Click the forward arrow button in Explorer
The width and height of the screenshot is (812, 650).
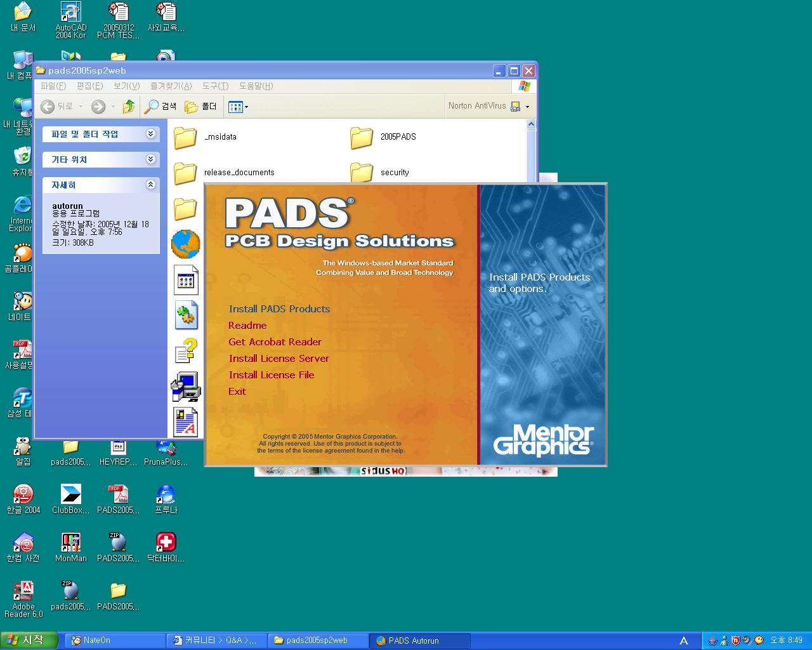point(98,107)
